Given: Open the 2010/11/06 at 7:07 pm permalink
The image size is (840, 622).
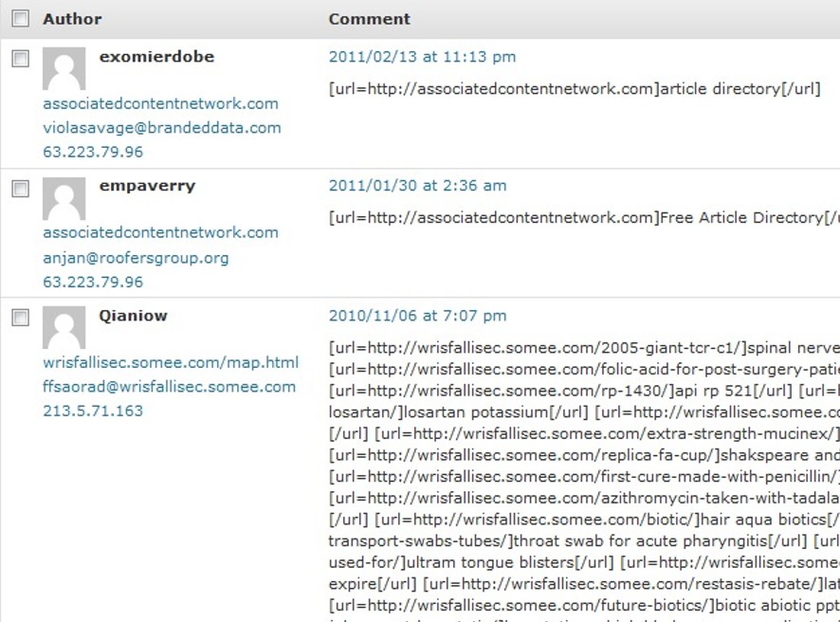Looking at the screenshot, I should (417, 316).
